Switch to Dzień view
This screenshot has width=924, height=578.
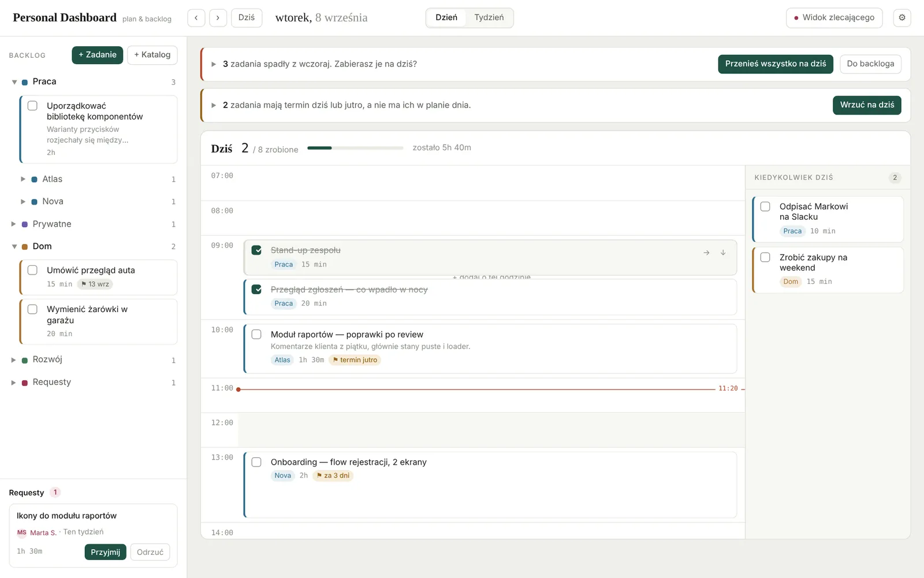[446, 18]
